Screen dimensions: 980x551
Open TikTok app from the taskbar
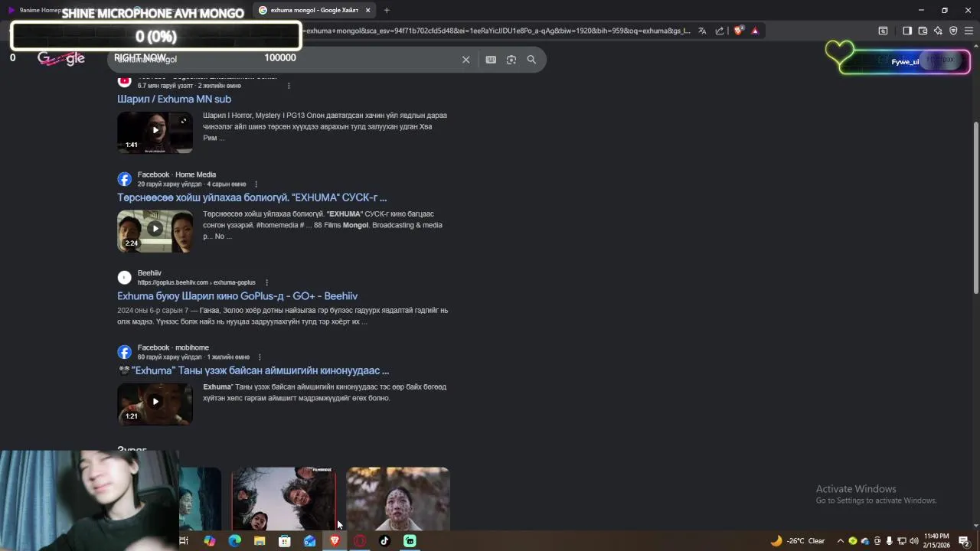(x=384, y=541)
